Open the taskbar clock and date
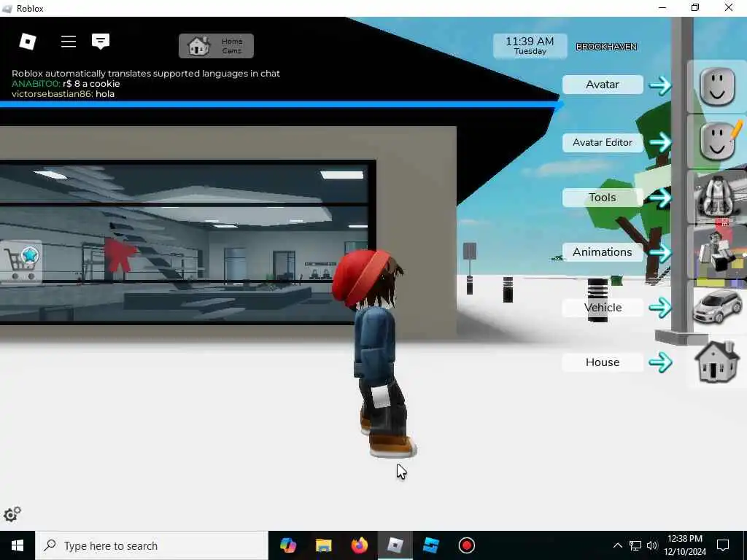747x560 pixels. tap(685, 545)
